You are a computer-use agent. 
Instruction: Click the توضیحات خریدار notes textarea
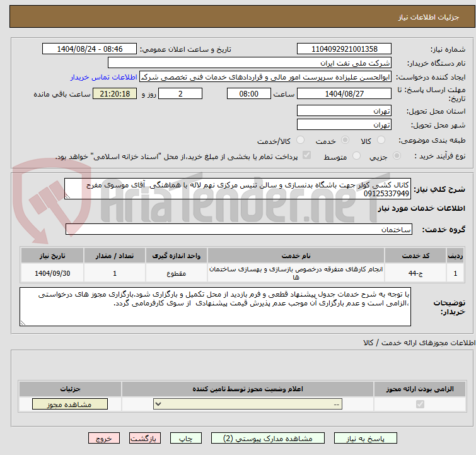coord(215,307)
